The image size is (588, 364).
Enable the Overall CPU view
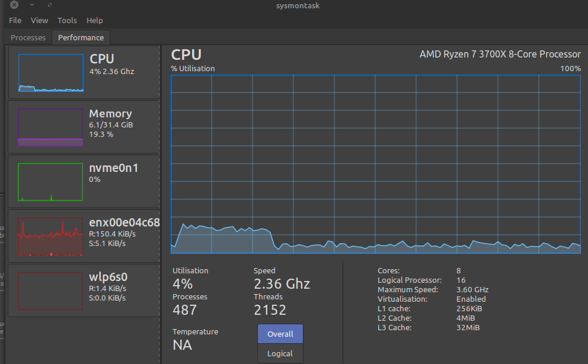click(280, 334)
